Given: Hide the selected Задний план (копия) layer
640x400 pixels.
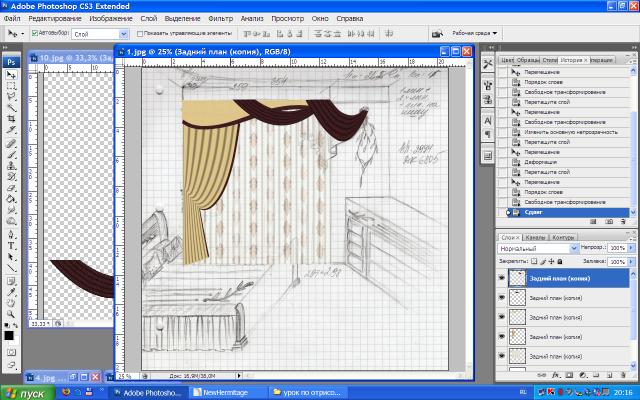Looking at the screenshot, I should [502, 279].
